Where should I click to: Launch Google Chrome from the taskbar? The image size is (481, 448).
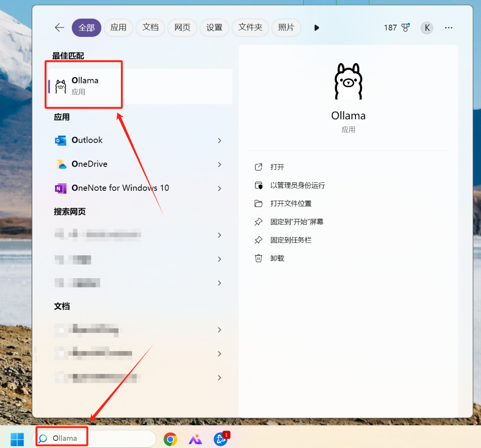pyautogui.click(x=170, y=439)
